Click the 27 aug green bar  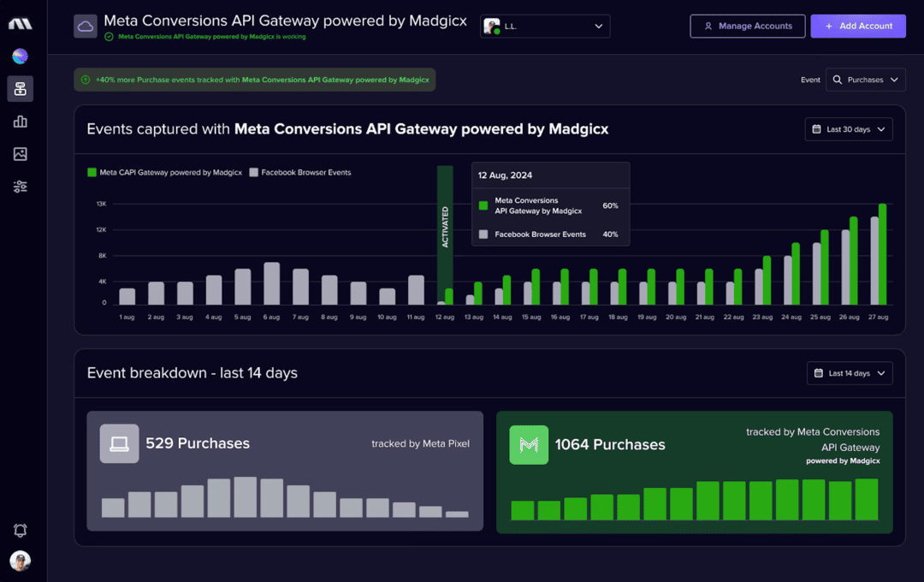click(x=882, y=254)
